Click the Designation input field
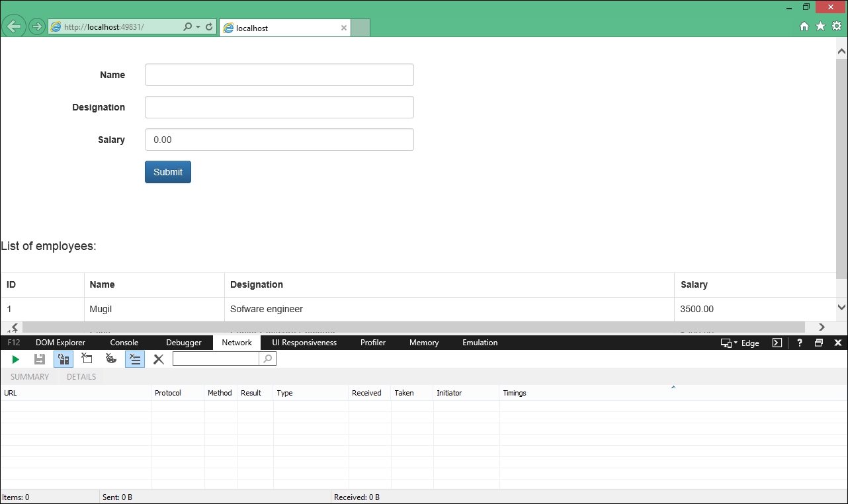Image resolution: width=848 pixels, height=504 pixels. pyautogui.click(x=279, y=107)
